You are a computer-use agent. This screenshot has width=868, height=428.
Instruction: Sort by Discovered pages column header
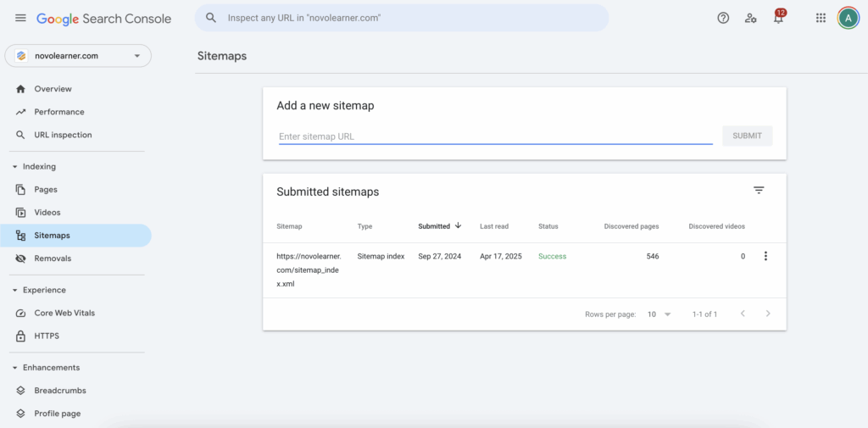click(x=631, y=226)
